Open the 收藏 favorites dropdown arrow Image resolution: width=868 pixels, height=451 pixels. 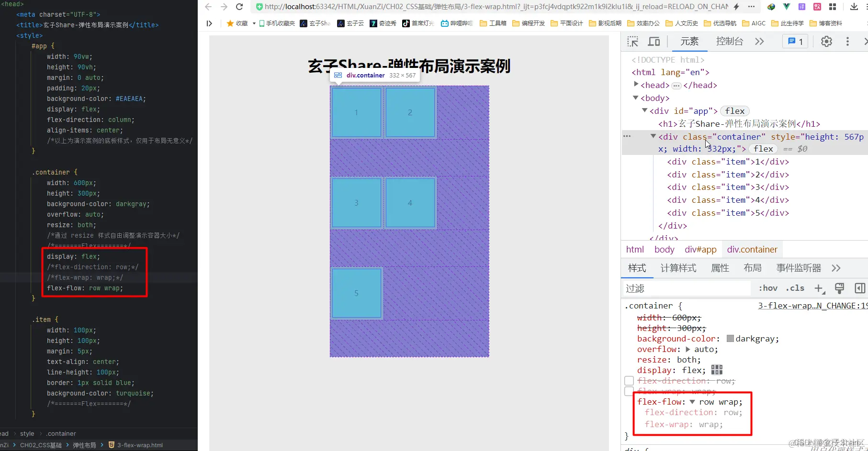tap(254, 23)
